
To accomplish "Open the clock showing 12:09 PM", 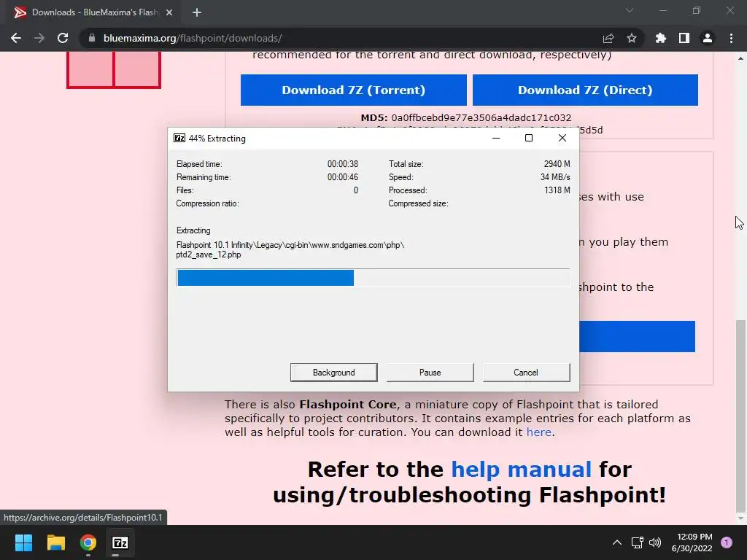I will point(692,542).
